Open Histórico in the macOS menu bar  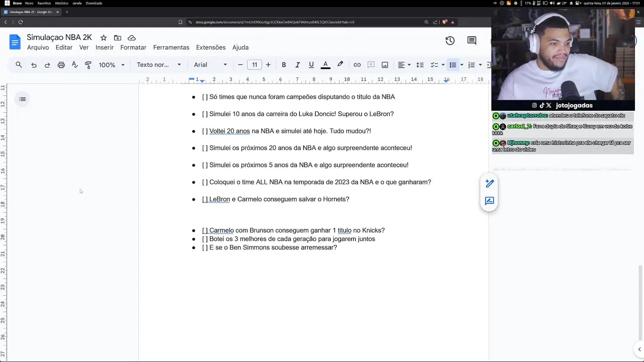coord(61,3)
